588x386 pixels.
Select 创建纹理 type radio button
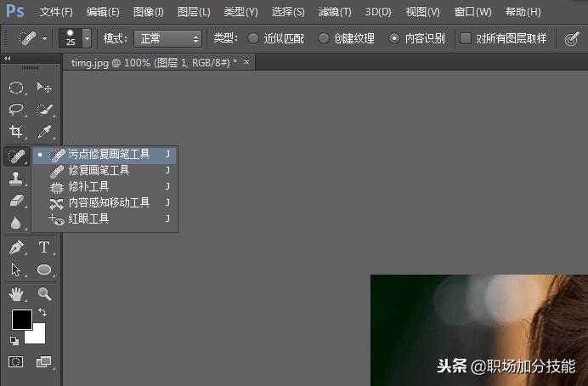point(323,38)
